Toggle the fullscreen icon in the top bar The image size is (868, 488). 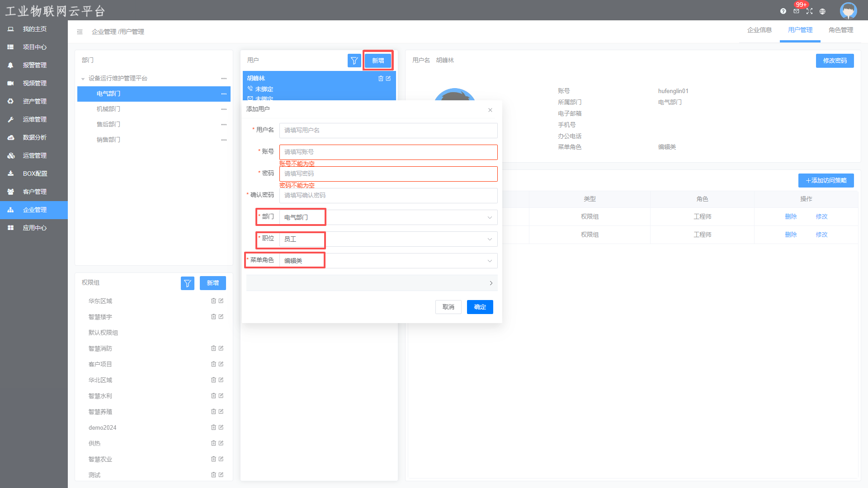tap(809, 11)
